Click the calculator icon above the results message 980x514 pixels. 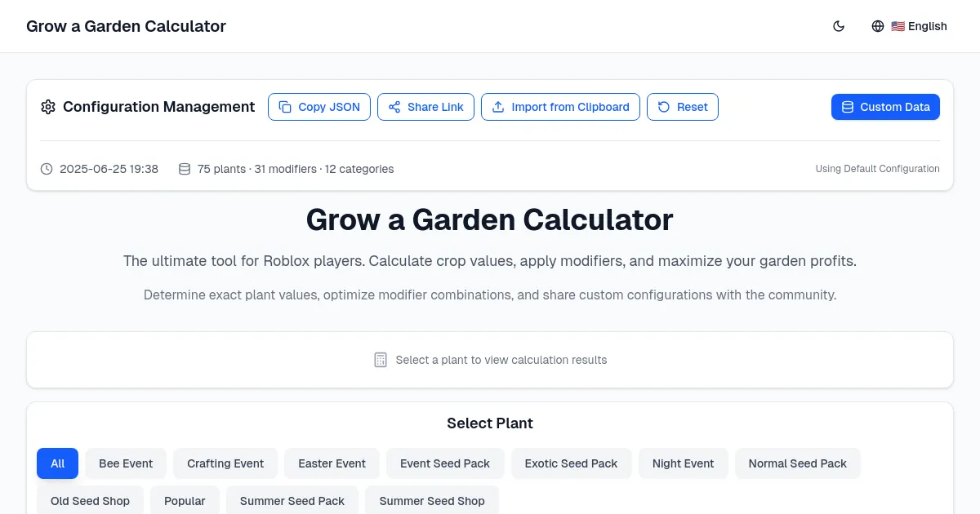(381, 360)
